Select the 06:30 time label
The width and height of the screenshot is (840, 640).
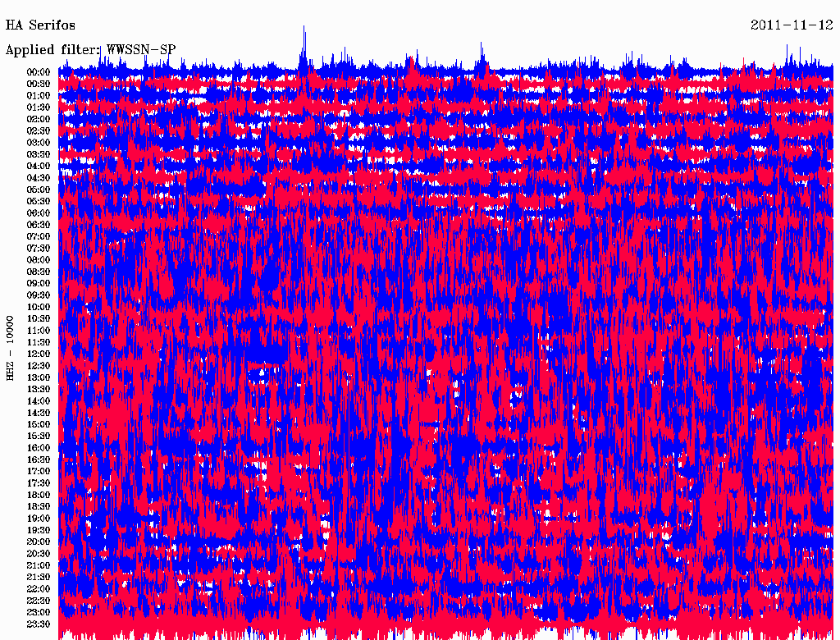(39, 225)
